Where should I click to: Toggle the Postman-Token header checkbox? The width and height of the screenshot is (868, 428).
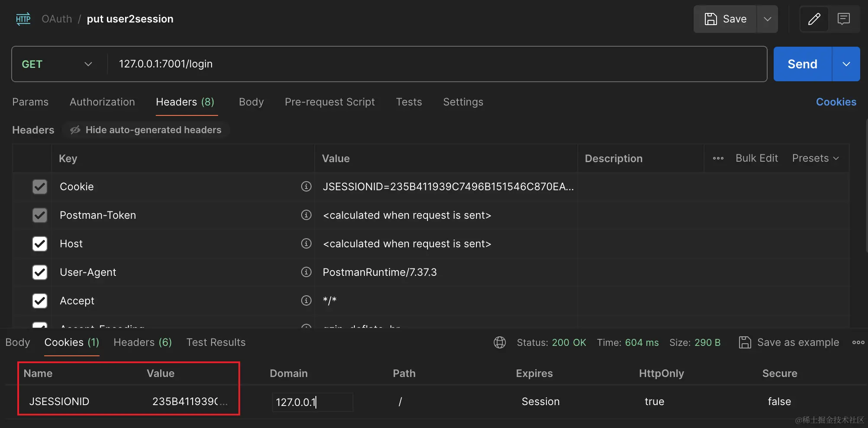coord(40,215)
